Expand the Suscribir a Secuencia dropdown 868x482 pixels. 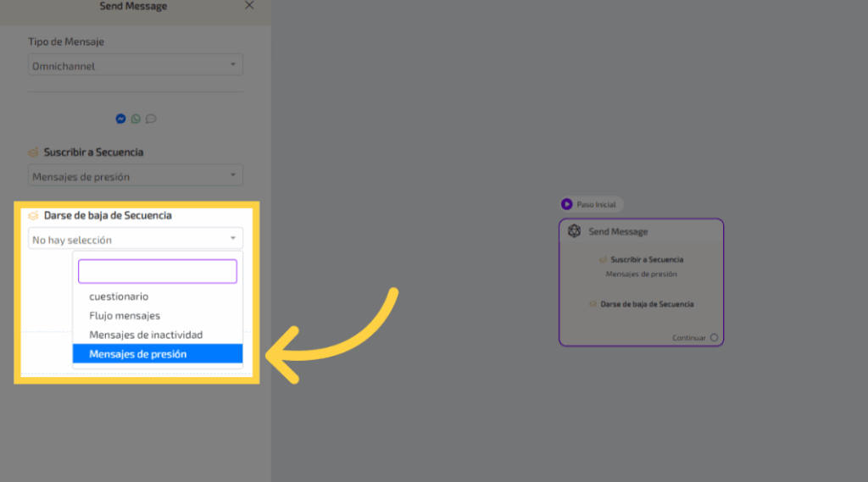(136, 176)
